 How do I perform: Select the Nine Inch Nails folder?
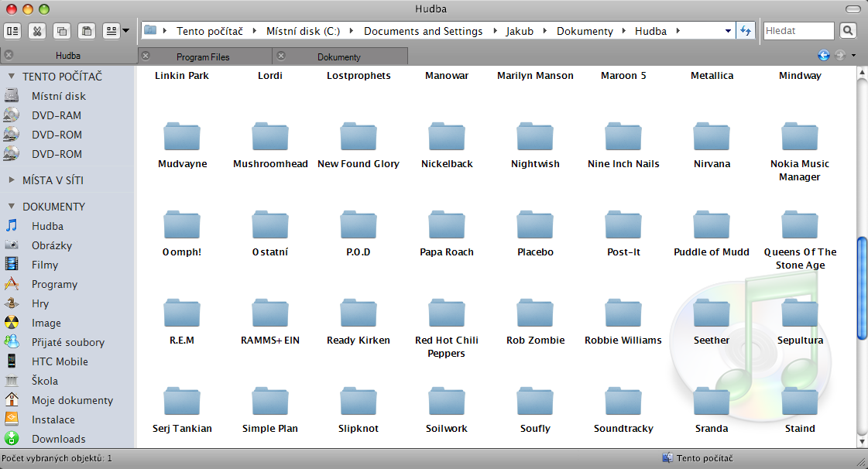pos(623,137)
